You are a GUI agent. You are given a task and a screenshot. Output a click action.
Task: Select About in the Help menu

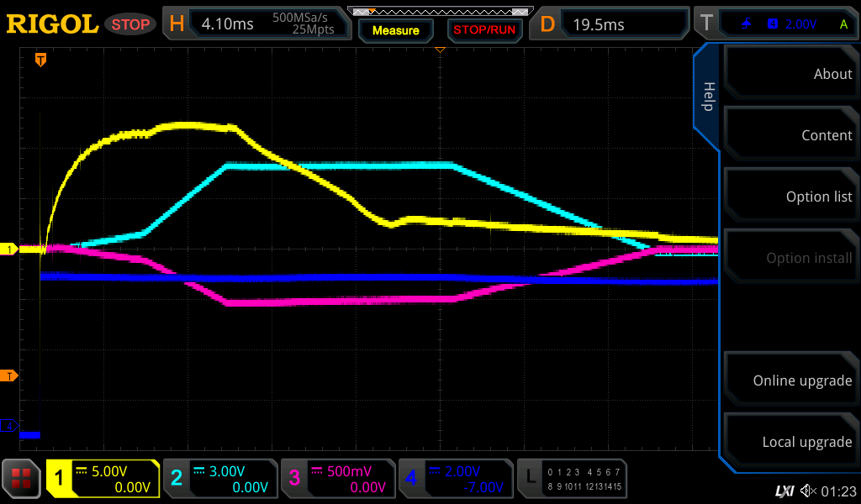click(790, 74)
